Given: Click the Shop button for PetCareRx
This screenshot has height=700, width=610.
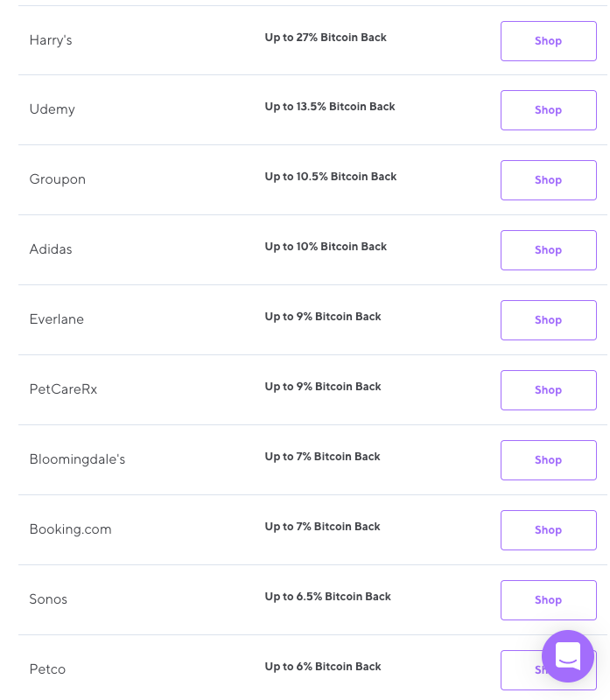Looking at the screenshot, I should point(548,389).
